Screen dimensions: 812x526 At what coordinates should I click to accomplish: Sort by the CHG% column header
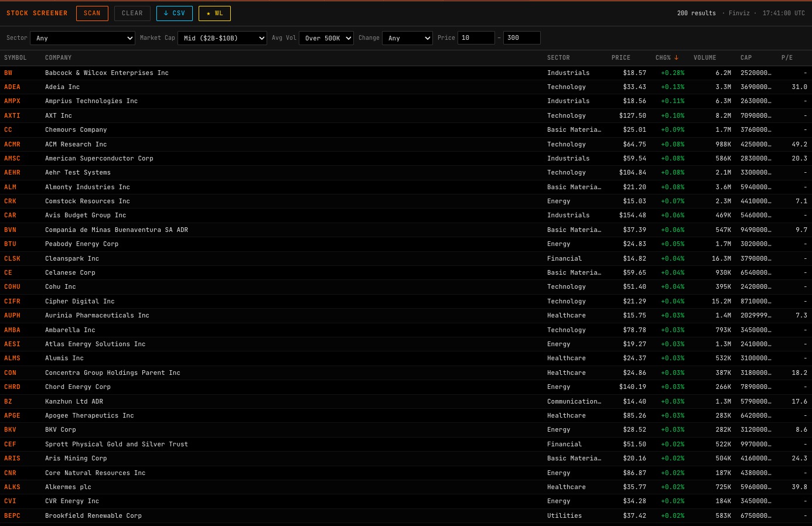(667, 58)
